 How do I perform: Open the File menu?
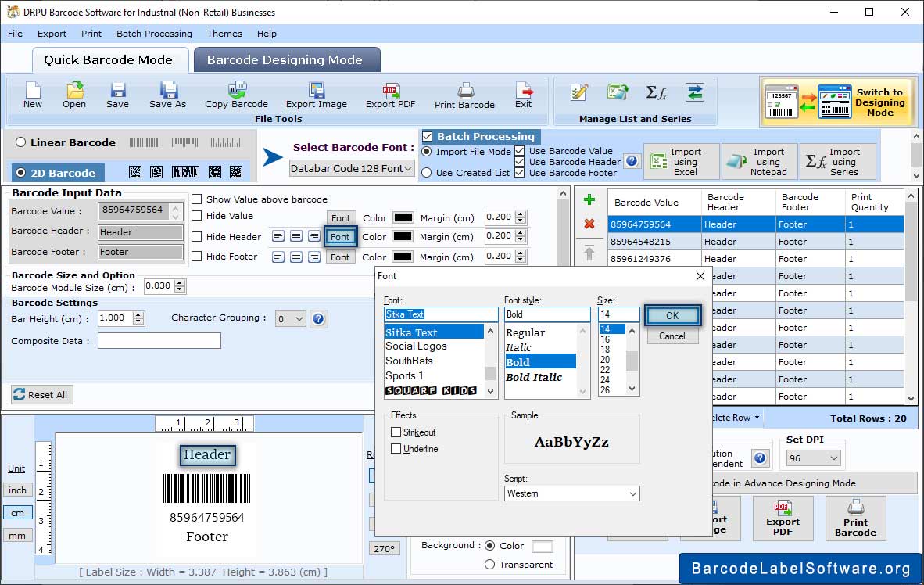16,34
